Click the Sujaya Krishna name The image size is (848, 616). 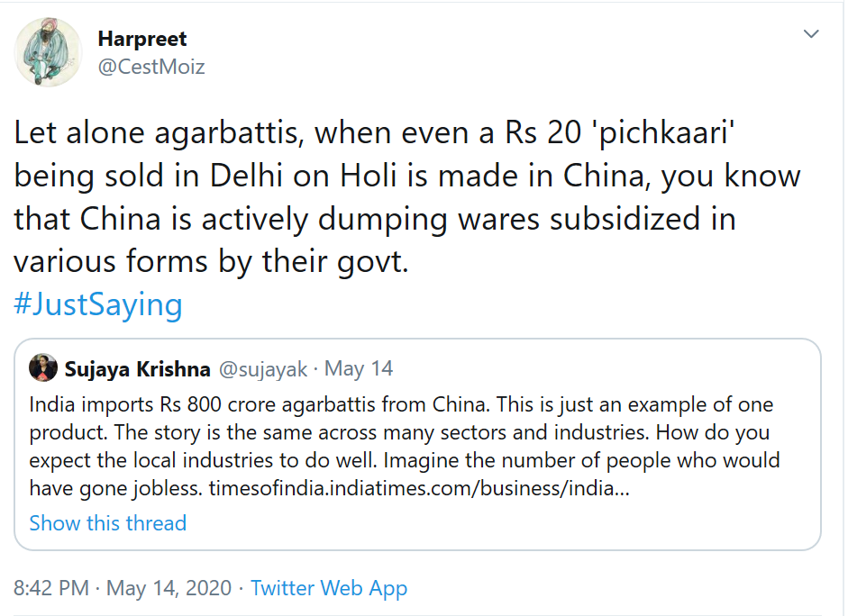138,369
